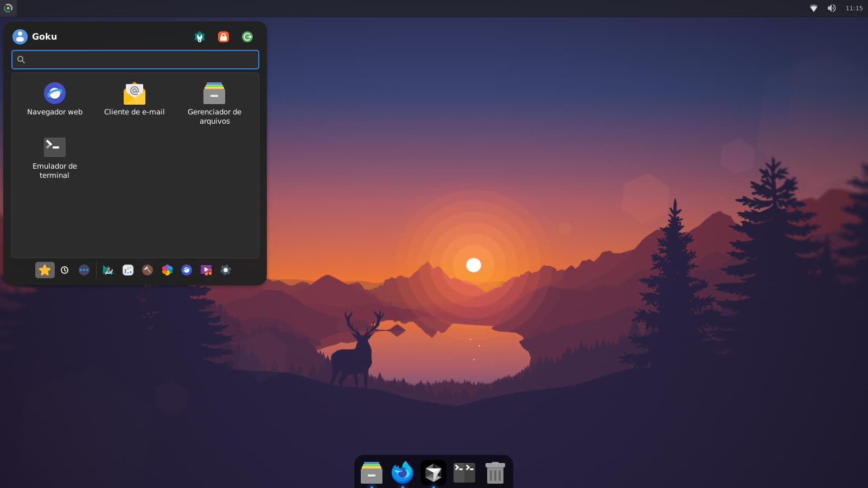Open file manager from the dock
The width and height of the screenshot is (868, 488).
pos(372,473)
